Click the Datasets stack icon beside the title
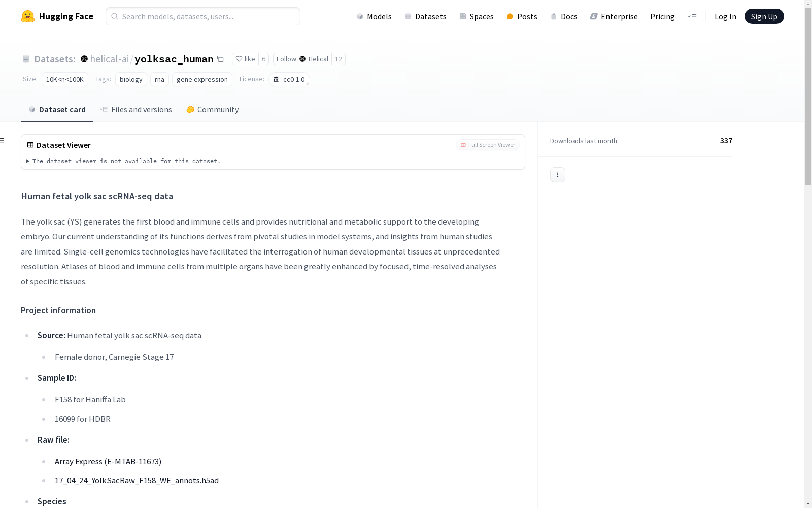Screen dimensions: 812x508 point(26,59)
